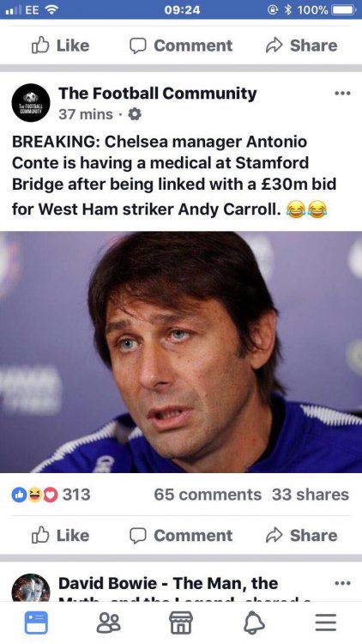Tap Share on the post above
The image size is (362, 644).
click(x=302, y=46)
